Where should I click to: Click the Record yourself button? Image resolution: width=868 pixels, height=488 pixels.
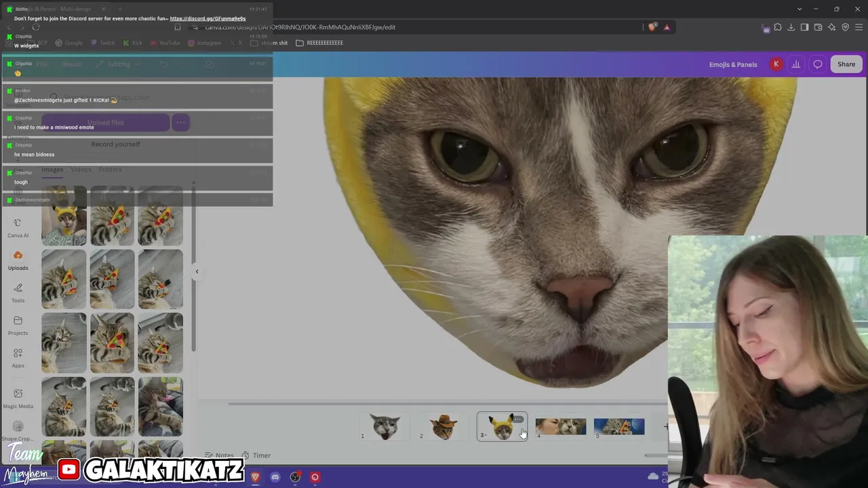(x=115, y=144)
